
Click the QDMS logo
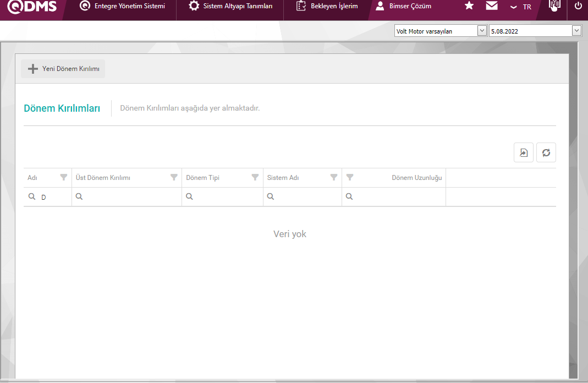click(32, 7)
